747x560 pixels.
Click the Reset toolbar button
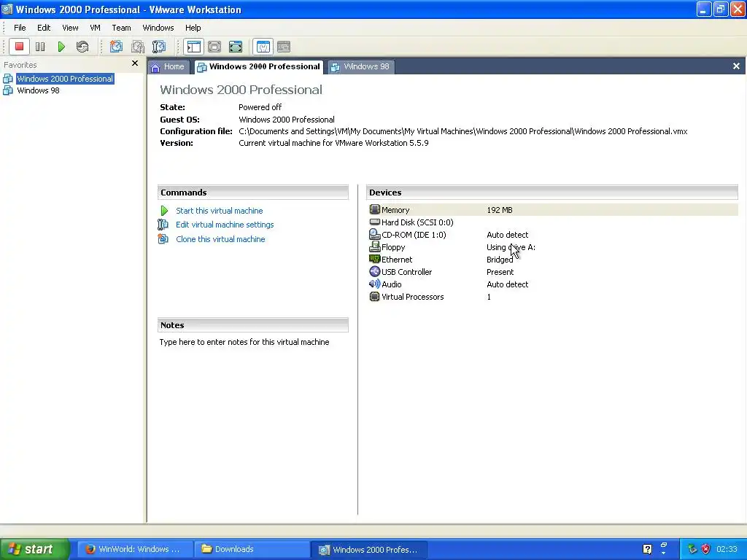click(x=82, y=47)
